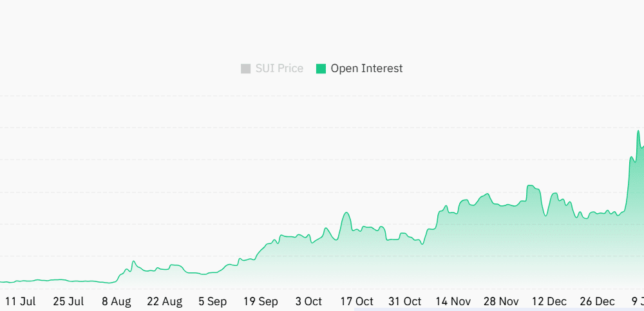Toggle the Open Interest series label
Image resolution: width=644 pixels, height=311 pixels.
(x=366, y=68)
